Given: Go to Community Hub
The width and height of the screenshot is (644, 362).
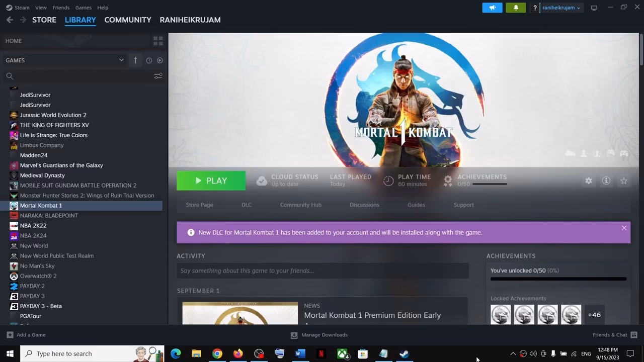Looking at the screenshot, I should (x=301, y=205).
